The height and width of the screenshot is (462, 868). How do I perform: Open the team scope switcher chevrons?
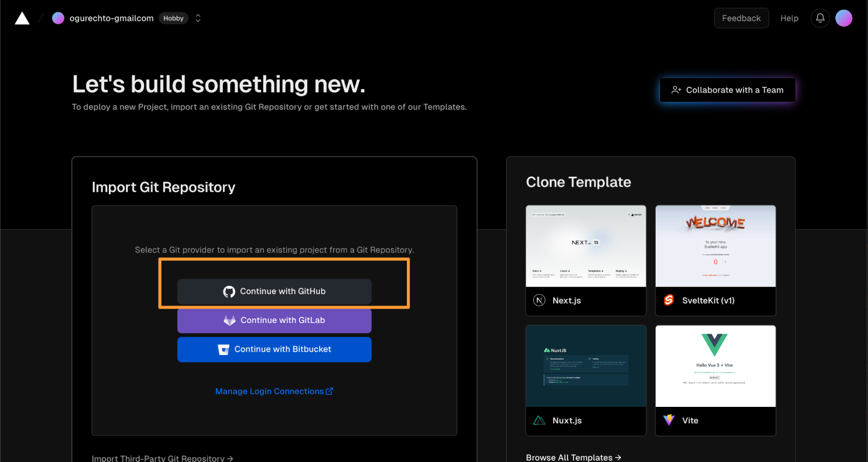198,18
